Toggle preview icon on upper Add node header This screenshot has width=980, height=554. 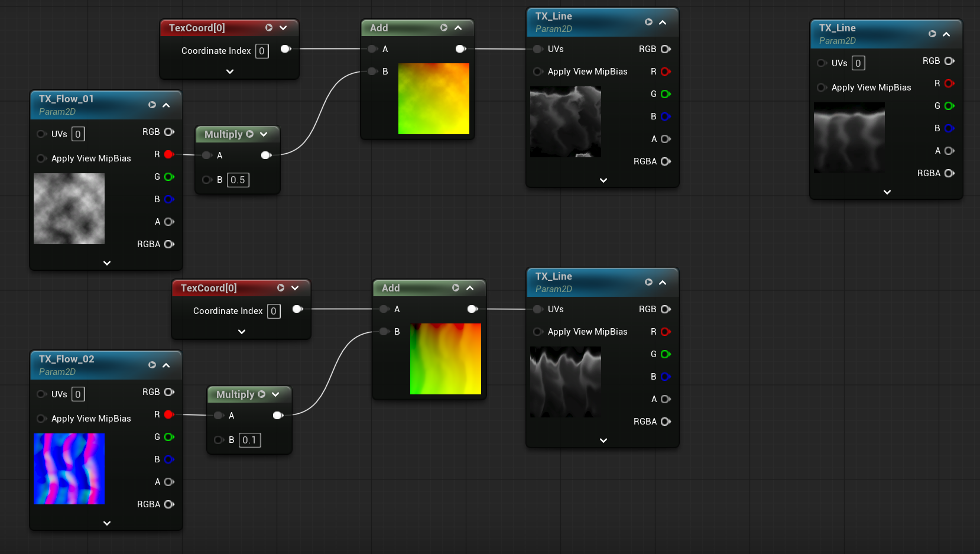click(444, 28)
